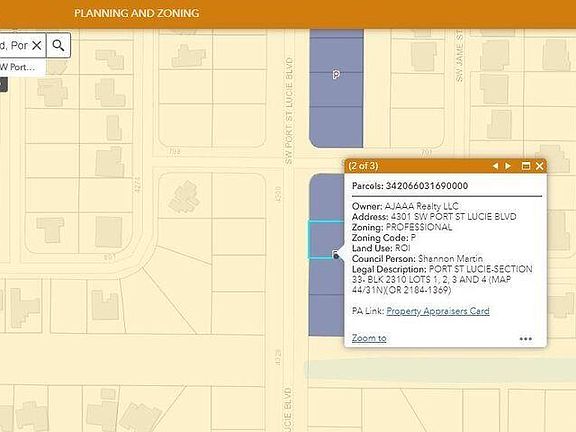Open the Property Appraisers Card link

438,311
